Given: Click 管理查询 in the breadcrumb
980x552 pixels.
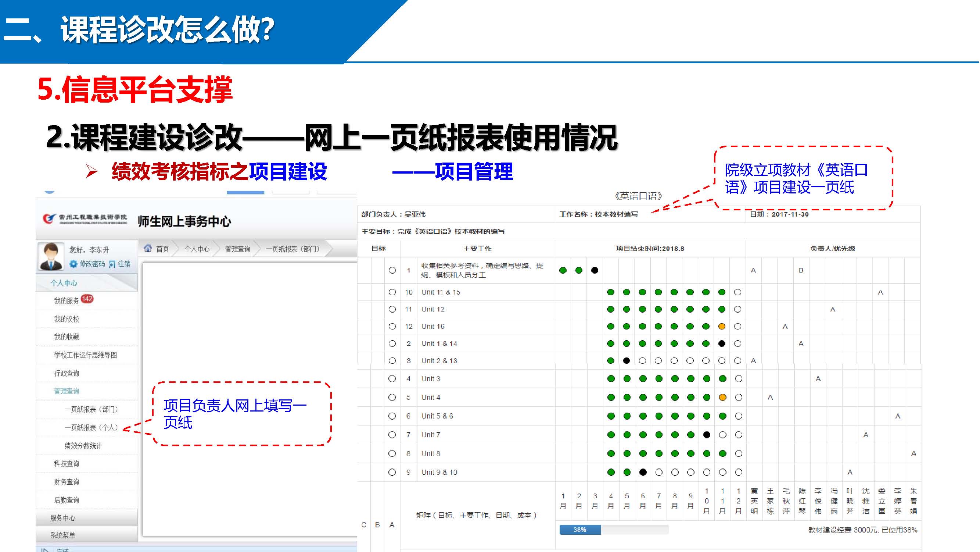Looking at the screenshot, I should click(237, 249).
